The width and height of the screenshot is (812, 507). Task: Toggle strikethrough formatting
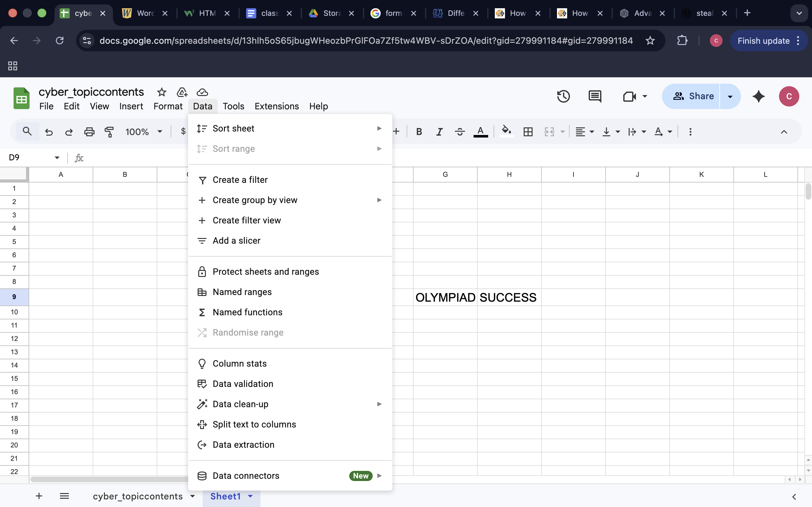pos(459,132)
